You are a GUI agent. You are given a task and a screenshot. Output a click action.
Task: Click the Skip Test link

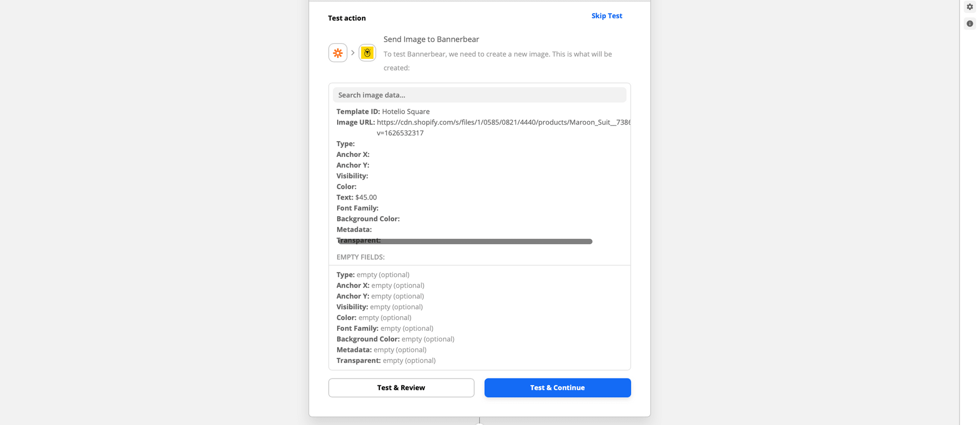[607, 16]
